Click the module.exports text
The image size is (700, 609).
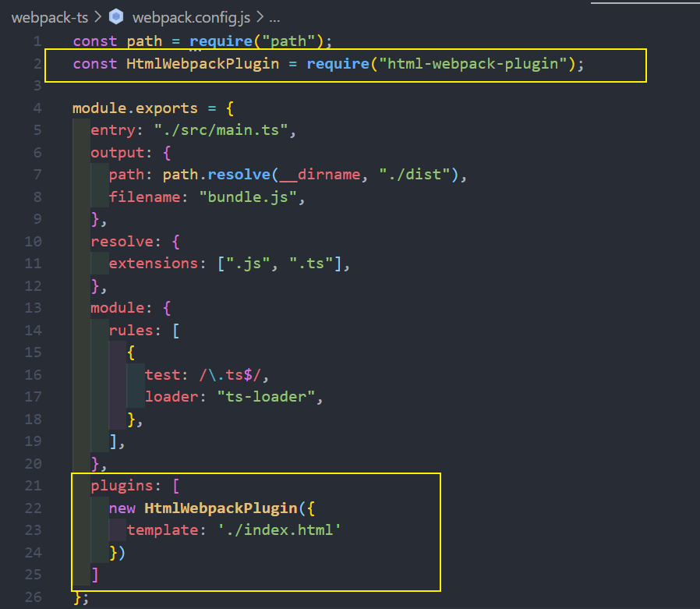135,108
